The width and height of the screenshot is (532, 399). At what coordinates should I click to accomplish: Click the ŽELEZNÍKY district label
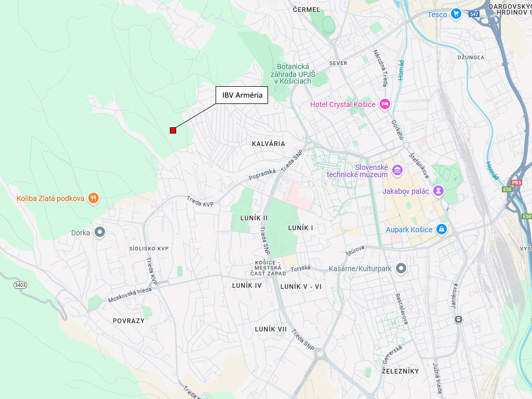click(401, 371)
